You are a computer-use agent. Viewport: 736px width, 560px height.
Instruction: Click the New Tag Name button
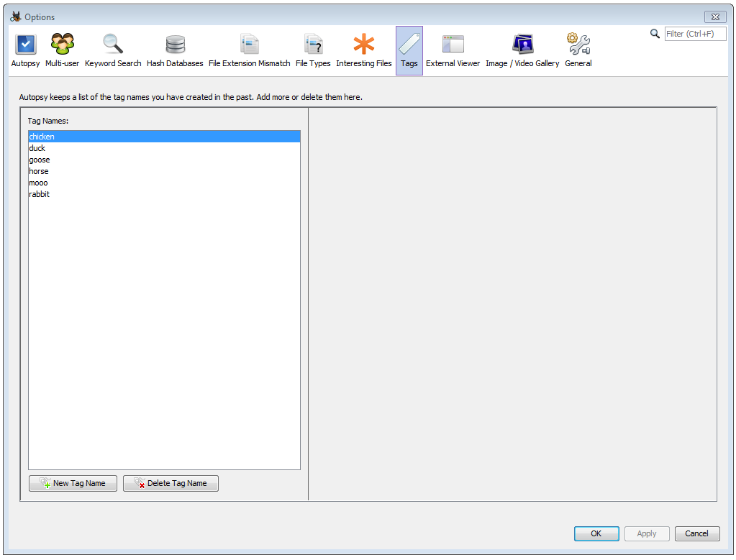click(x=73, y=483)
